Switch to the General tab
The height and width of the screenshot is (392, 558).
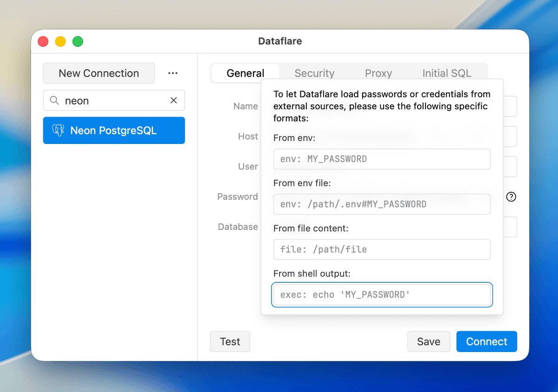pyautogui.click(x=246, y=73)
